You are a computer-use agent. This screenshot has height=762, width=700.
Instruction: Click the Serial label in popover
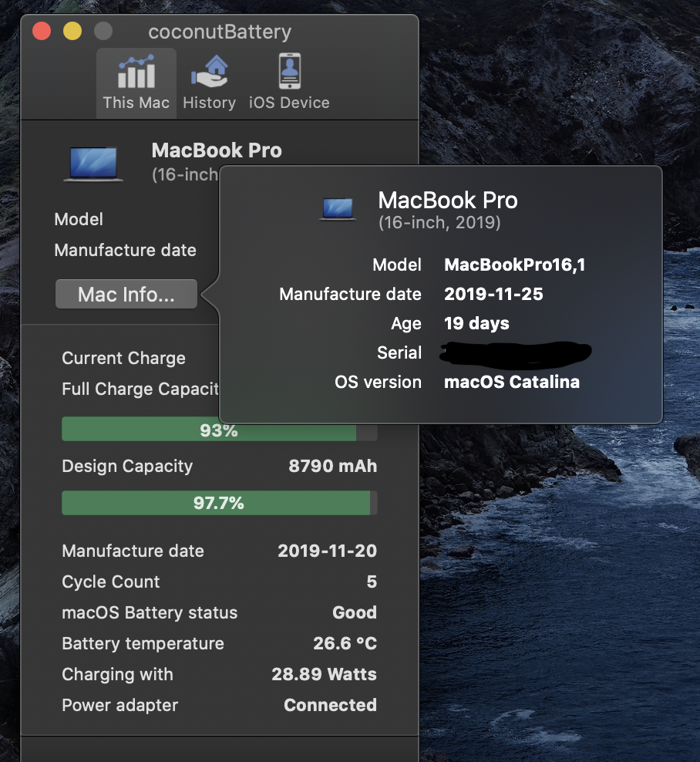coord(399,352)
